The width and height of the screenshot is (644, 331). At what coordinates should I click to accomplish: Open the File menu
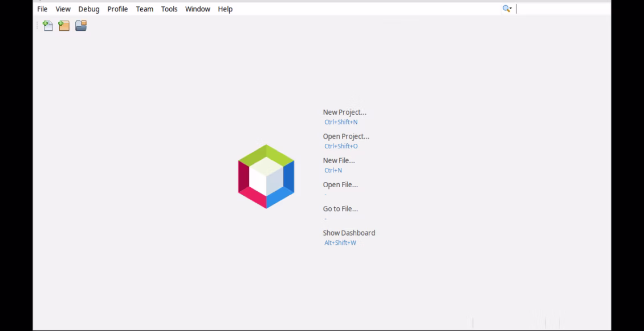pyautogui.click(x=42, y=9)
